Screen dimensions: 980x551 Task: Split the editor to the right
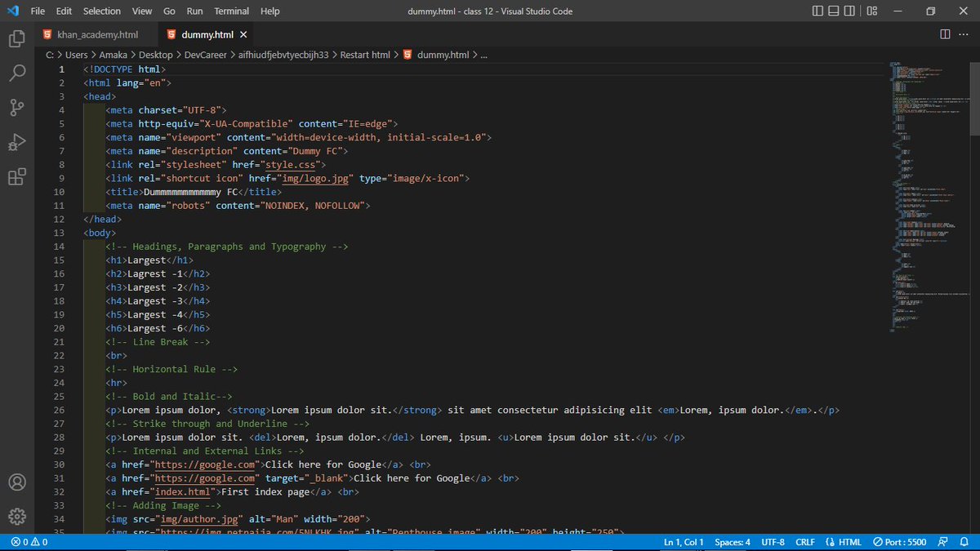pyautogui.click(x=945, y=34)
